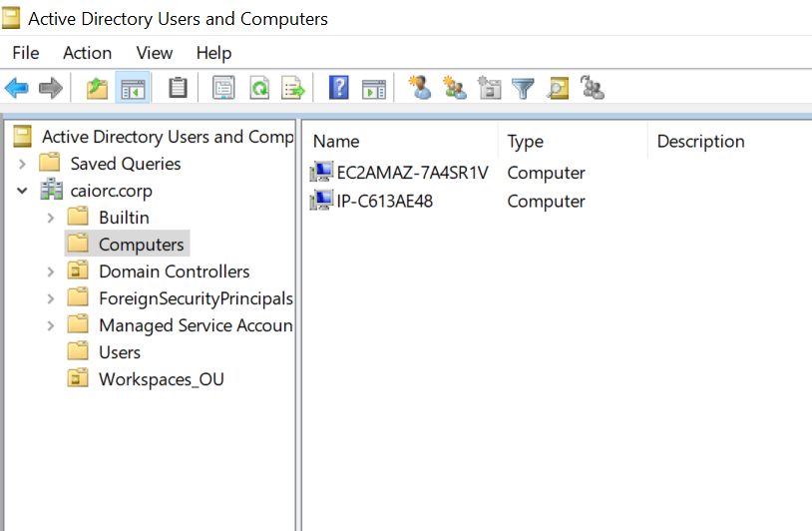Select the Workspaces_OU organizational unit
The height and width of the screenshot is (531, 812).
pos(162,379)
